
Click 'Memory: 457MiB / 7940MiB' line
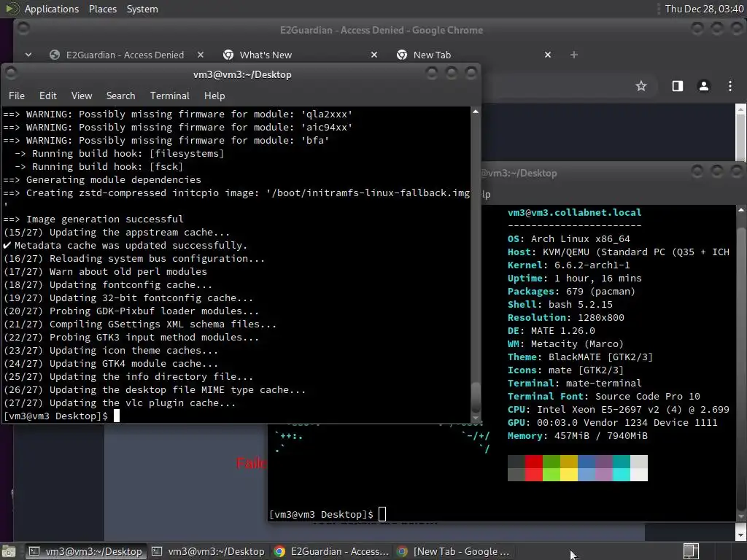[578, 436]
